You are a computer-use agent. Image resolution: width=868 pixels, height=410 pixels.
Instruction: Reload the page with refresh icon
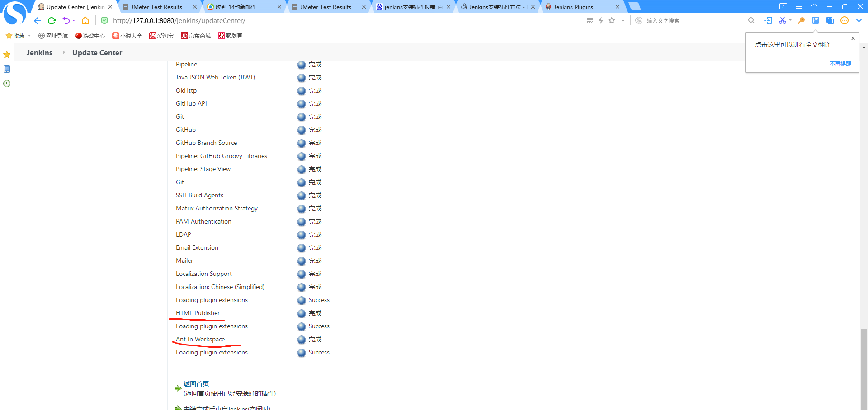coord(52,21)
